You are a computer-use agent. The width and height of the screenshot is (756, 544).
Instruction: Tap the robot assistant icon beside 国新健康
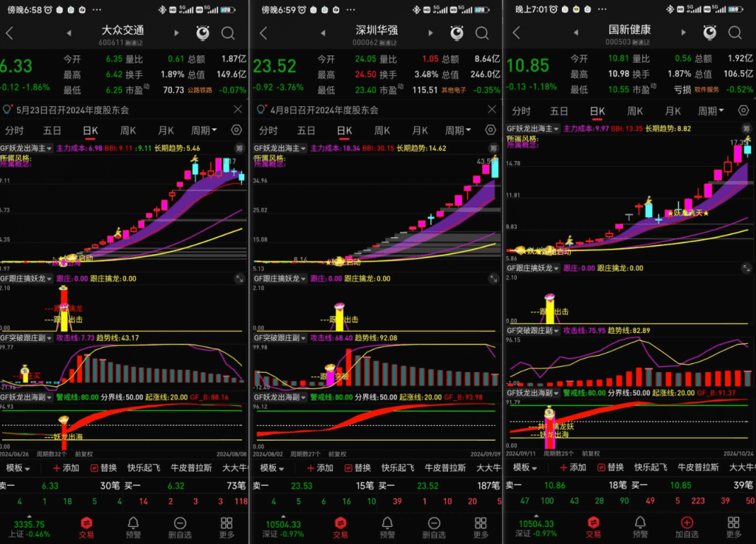click(709, 33)
